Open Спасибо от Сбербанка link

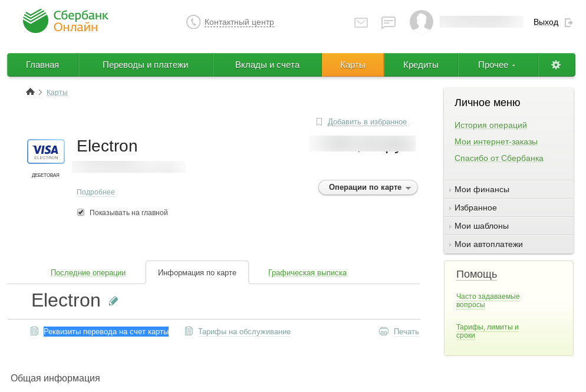click(499, 158)
